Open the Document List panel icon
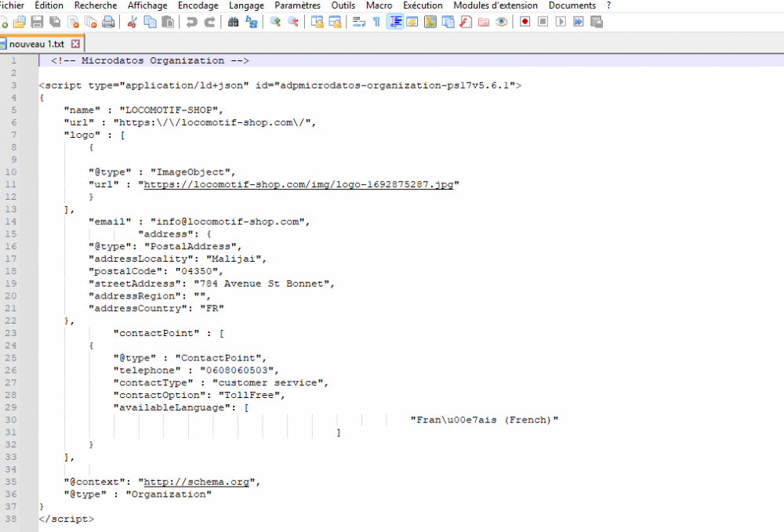 [448, 22]
